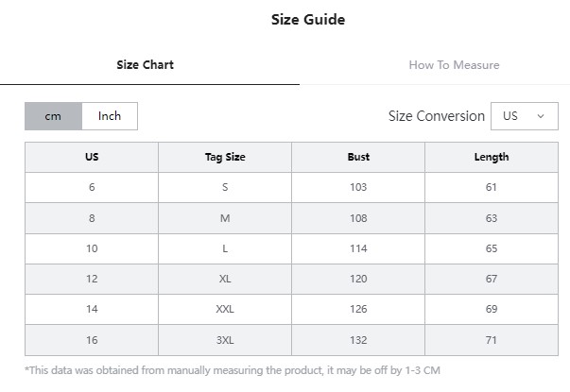Viewport: 570px width, 392px height.
Task: Click the US size 14 cell
Action: pos(92,309)
